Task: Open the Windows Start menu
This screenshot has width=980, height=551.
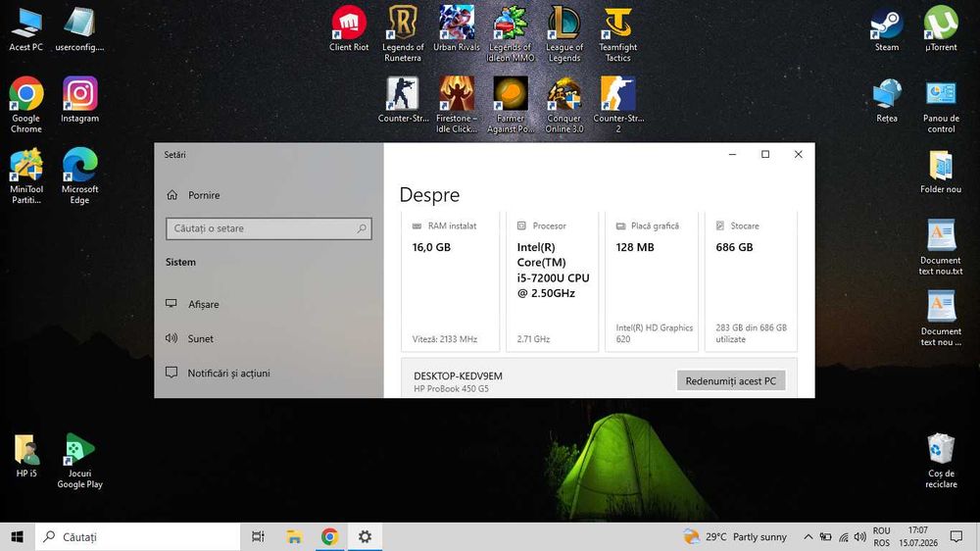Action: tap(17, 536)
